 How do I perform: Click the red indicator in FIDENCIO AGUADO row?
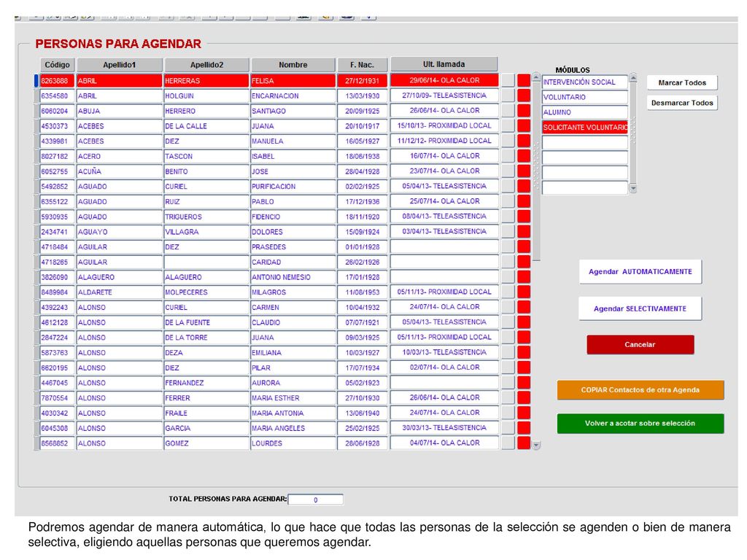[x=524, y=217]
